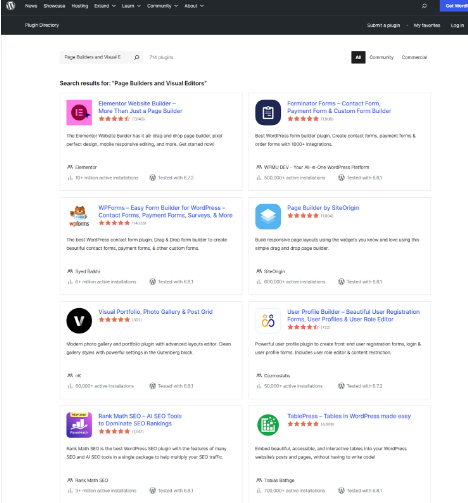Click the star rating for WPForms

(114, 223)
